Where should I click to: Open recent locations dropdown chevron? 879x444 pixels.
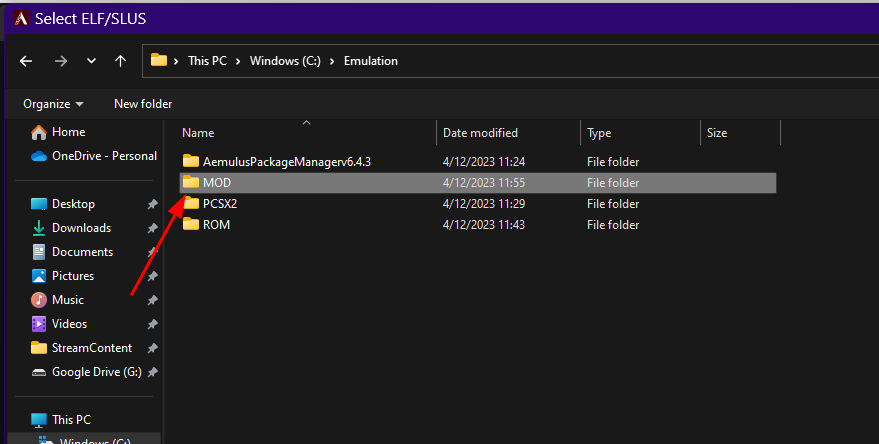point(91,61)
